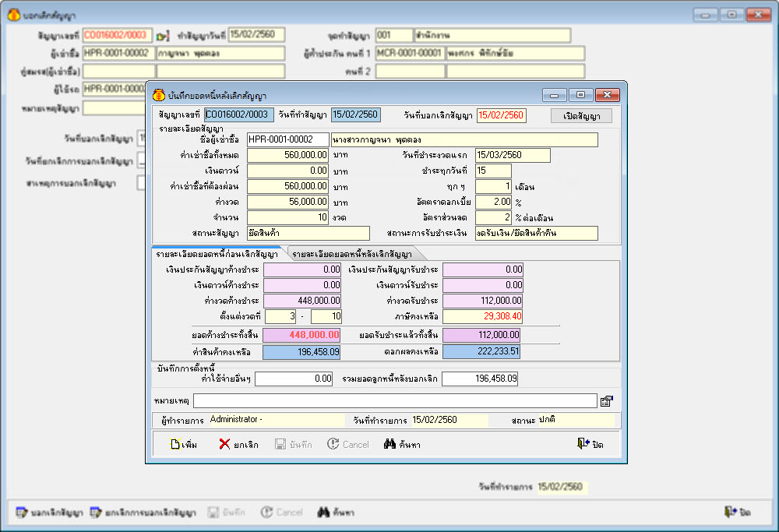Screen dimensions: 779x532
Task: Click the main window's บันทึก save button
Action: [227, 512]
